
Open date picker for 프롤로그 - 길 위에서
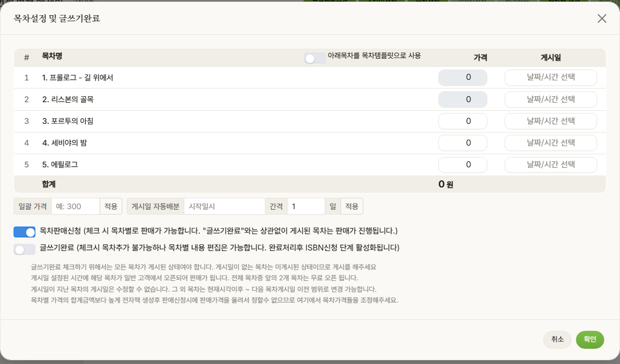(x=551, y=78)
